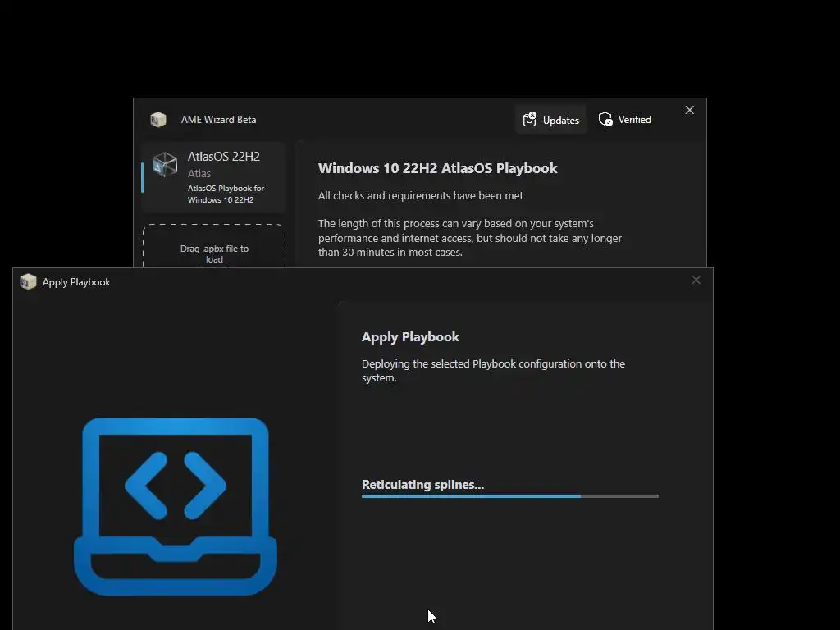Click the Apply Playbook heading in dialog

pos(410,337)
